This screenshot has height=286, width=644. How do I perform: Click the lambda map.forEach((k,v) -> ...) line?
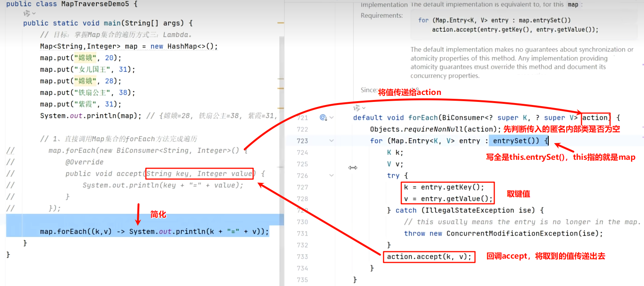coord(154,232)
